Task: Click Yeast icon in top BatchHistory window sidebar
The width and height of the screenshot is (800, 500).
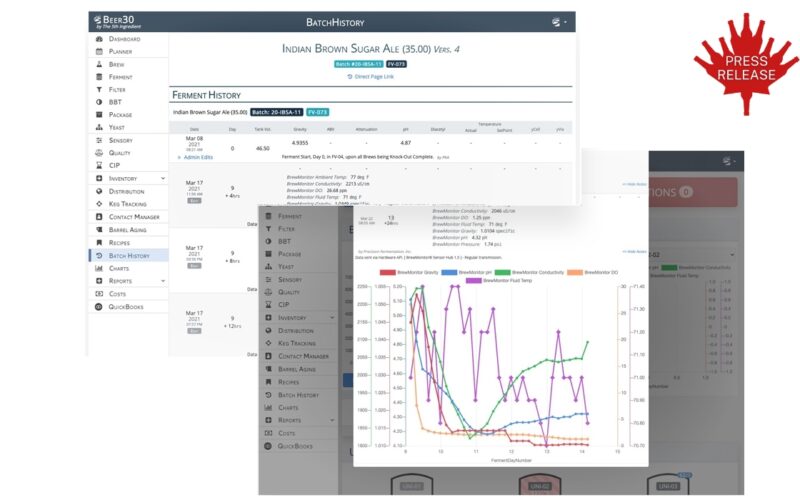Action: tap(99, 128)
